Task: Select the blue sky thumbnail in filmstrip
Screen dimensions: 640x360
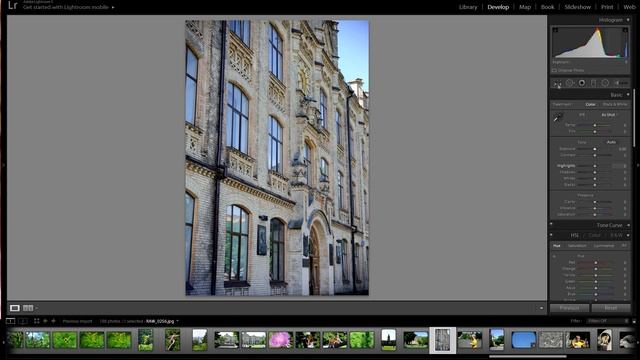Action: (524, 340)
